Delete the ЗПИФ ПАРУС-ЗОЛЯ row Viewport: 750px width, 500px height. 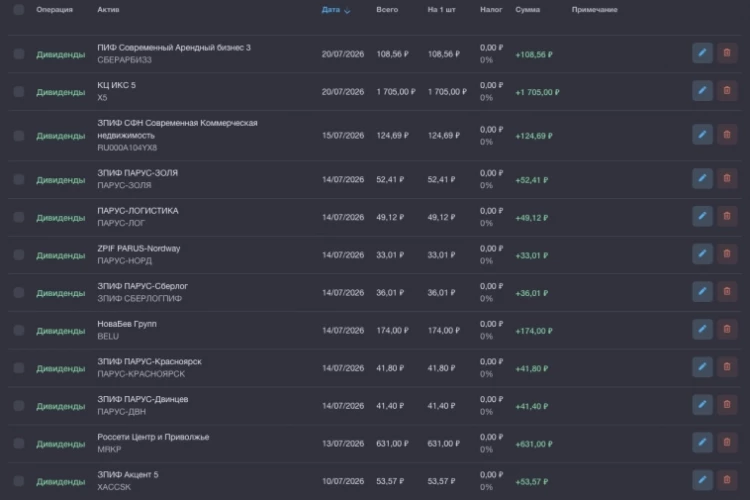pos(727,178)
